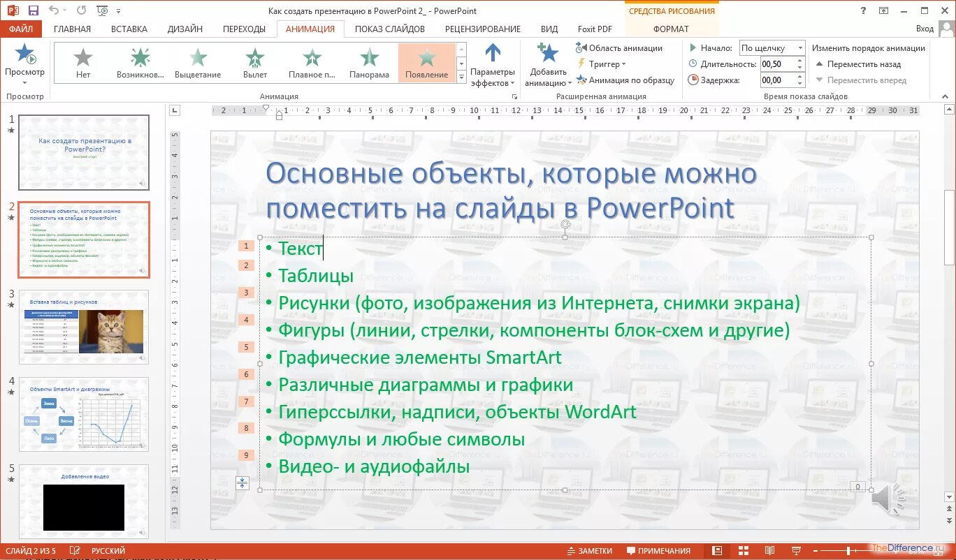Open PowerPoint Help question mark
Image resolution: width=956 pixels, height=560 pixels.
[864, 10]
